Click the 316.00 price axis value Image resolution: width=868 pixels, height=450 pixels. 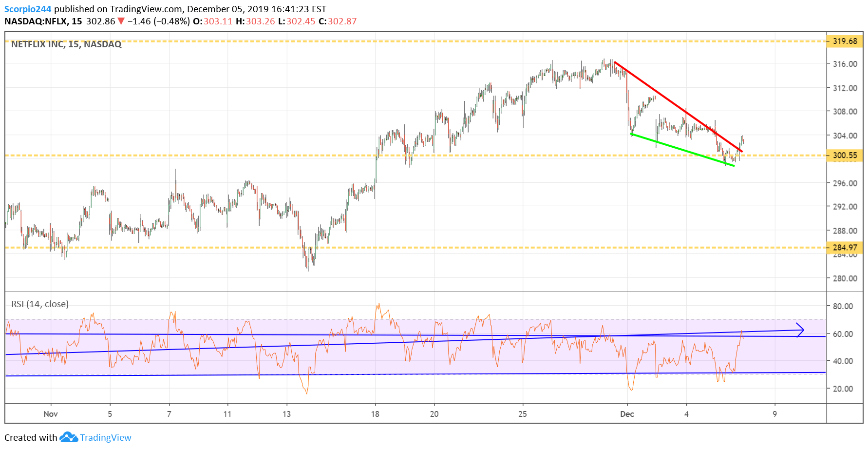click(845, 64)
